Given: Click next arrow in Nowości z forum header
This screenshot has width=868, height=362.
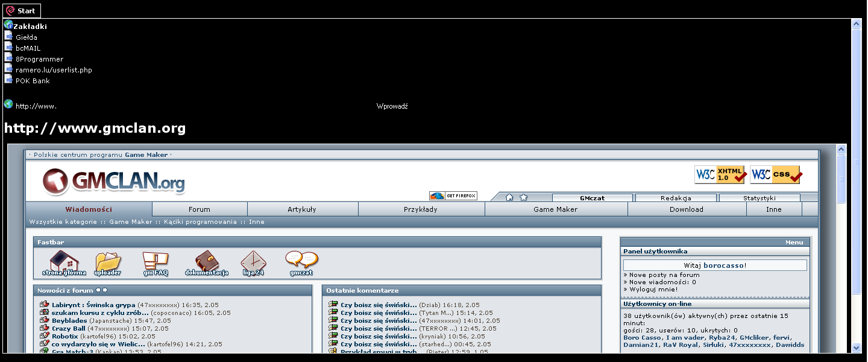Looking at the screenshot, I should [x=105, y=290].
